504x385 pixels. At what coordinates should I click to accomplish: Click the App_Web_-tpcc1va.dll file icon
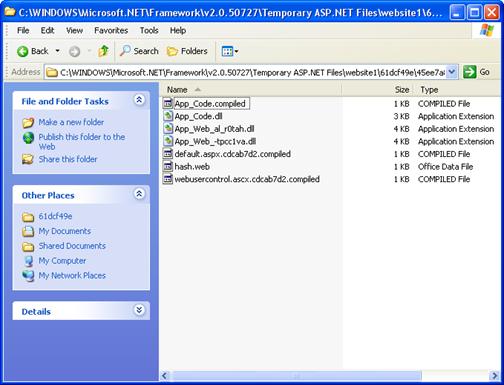click(168, 141)
